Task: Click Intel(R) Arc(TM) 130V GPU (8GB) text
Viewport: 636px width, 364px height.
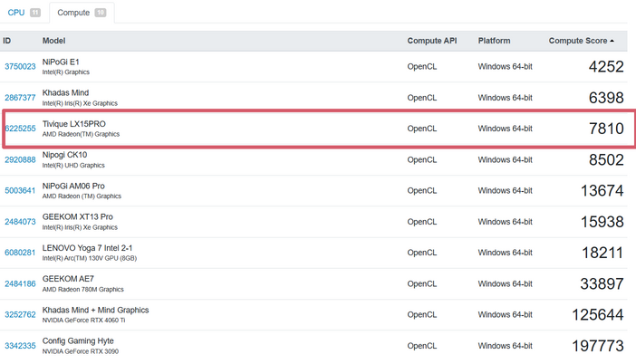Action: [x=90, y=258]
